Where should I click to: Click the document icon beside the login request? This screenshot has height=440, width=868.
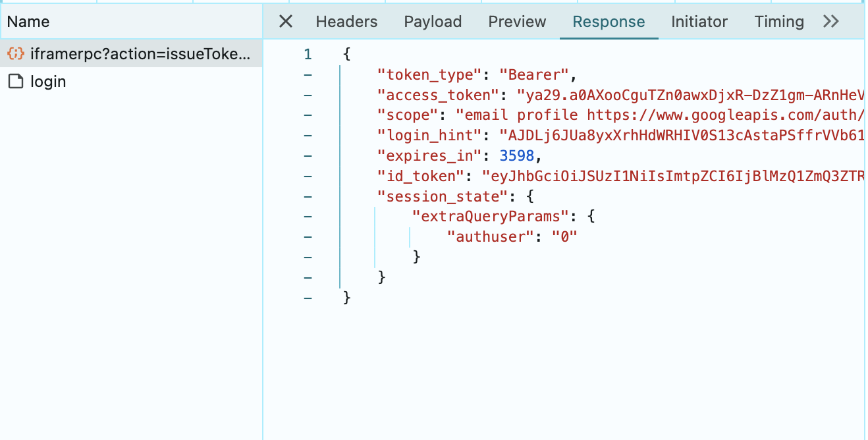[x=14, y=81]
